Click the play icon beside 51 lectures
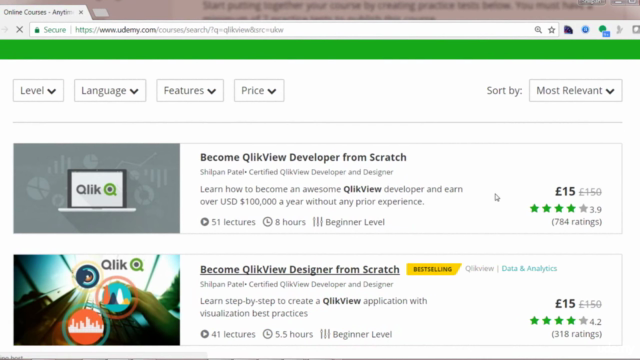 [x=204, y=222]
